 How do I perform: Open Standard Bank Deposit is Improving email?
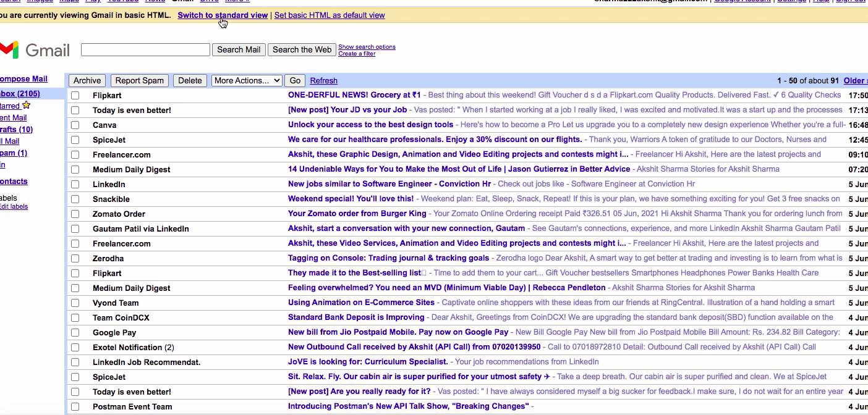click(356, 317)
